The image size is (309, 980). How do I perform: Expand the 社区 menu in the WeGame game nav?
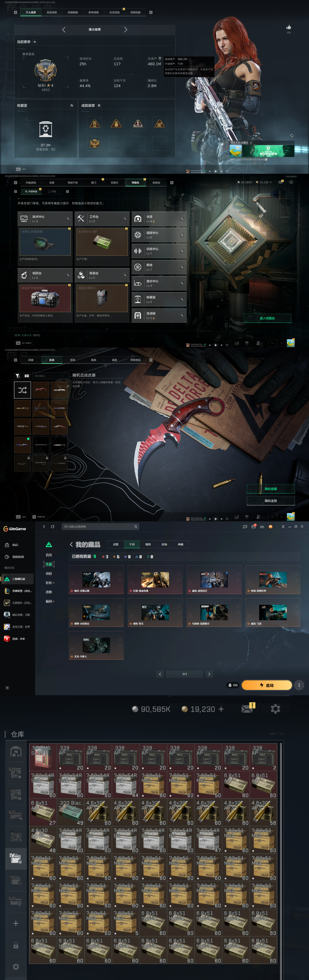(50, 582)
